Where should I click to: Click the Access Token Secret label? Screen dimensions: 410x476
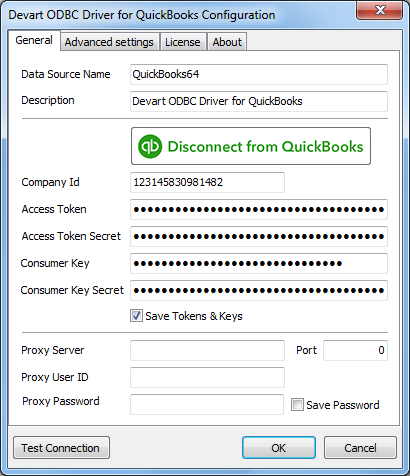pyautogui.click(x=71, y=236)
